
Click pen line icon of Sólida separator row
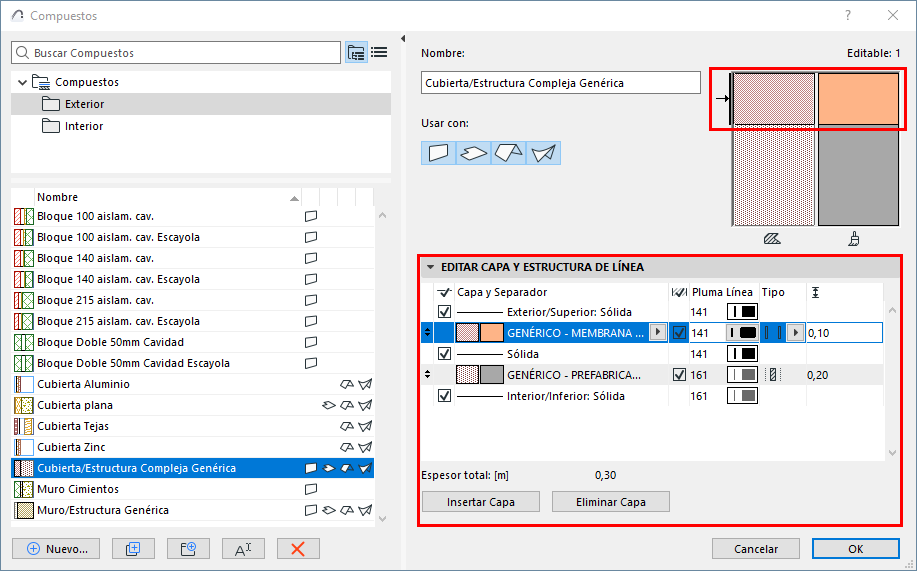742,354
